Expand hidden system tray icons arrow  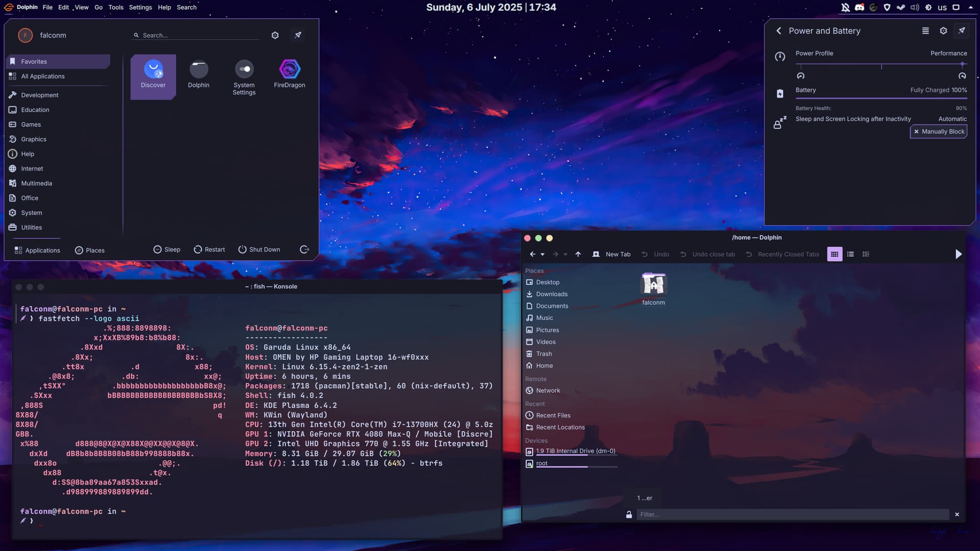click(971, 7)
